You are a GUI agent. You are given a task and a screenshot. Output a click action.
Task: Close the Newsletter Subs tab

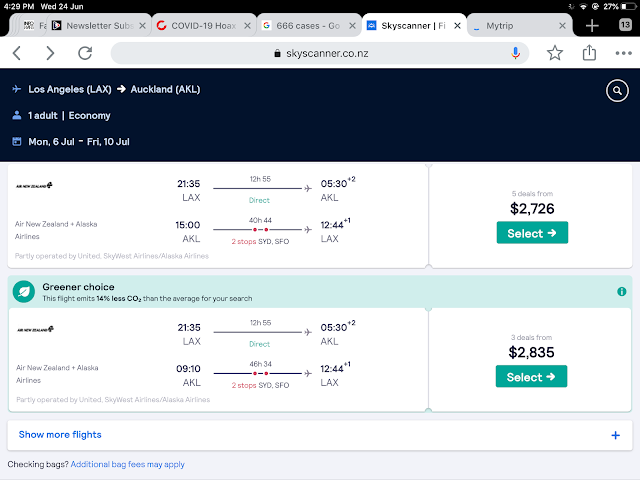(x=142, y=26)
